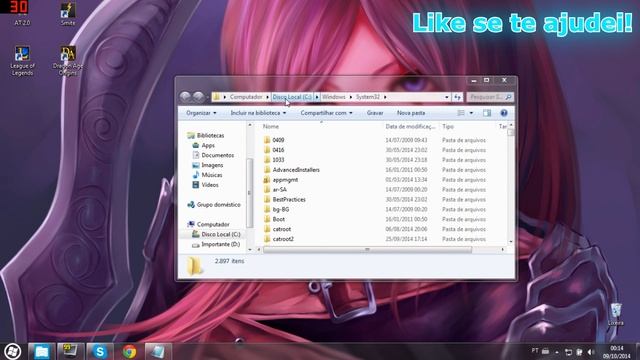Sort by the Tipo column header
This screenshot has height=360, width=640.
pos(448,127)
